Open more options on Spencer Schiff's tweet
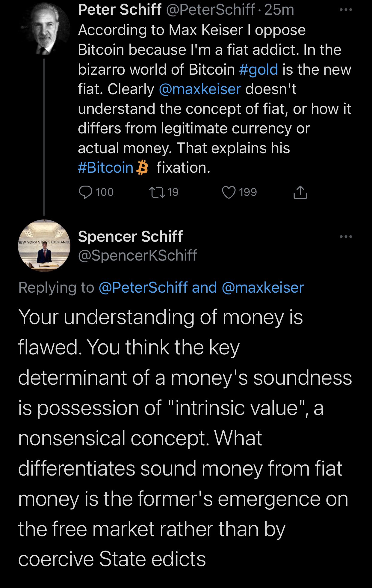This screenshot has width=372, height=588. [x=346, y=237]
